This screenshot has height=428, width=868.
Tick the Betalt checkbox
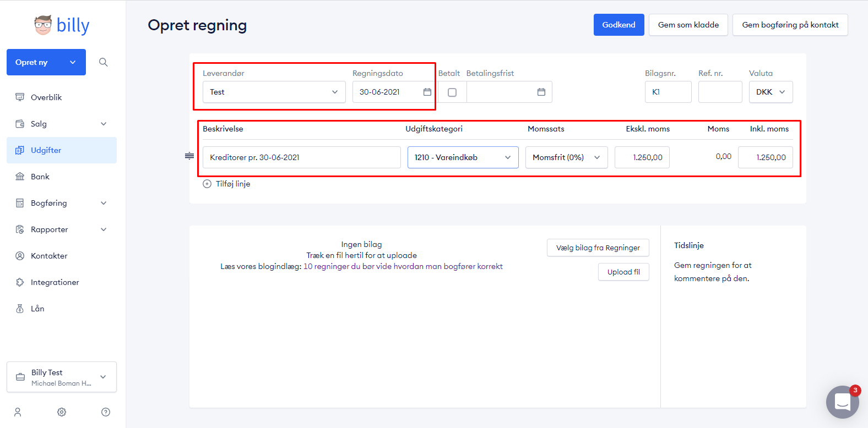point(452,92)
